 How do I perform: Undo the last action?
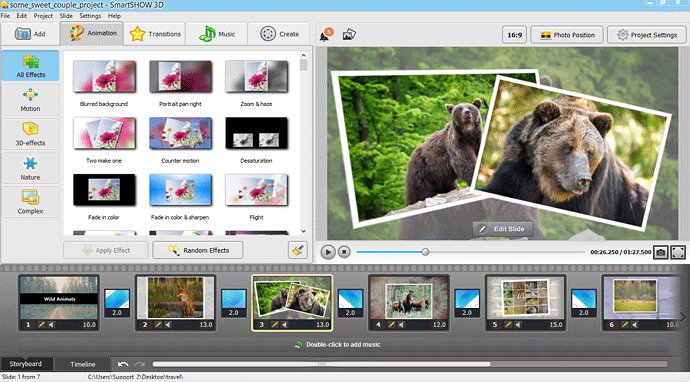(123, 364)
